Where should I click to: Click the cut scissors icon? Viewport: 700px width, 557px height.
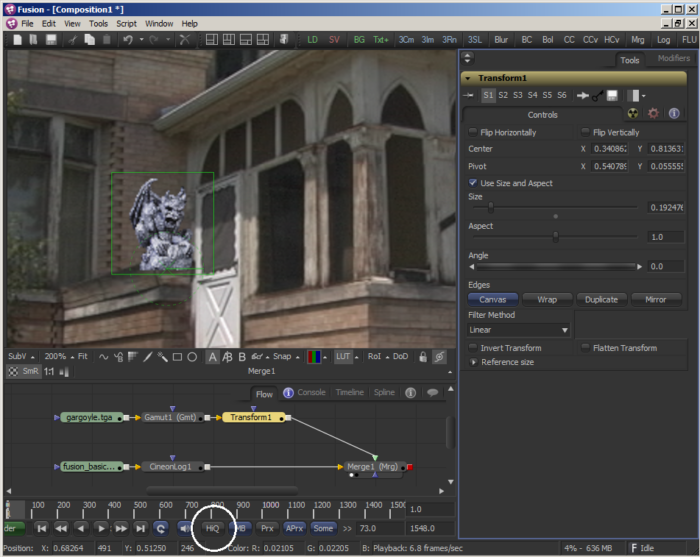pos(72,40)
